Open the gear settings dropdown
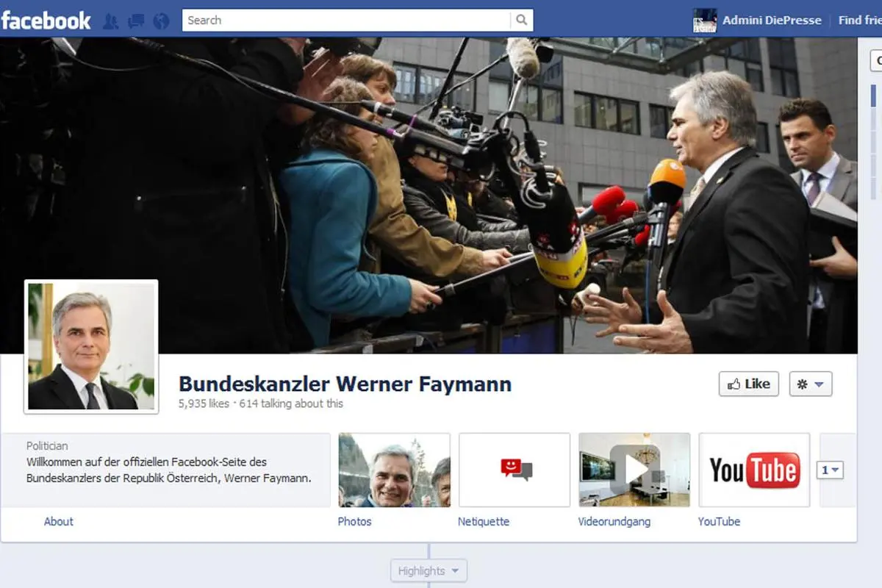882x588 pixels. point(810,384)
